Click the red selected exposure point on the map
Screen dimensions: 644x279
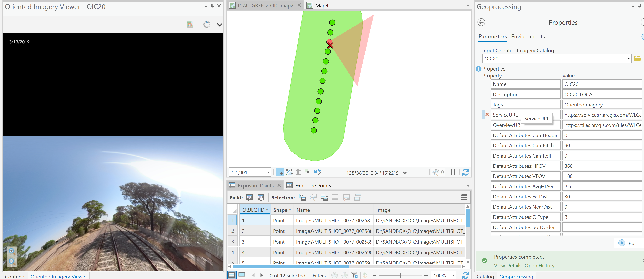click(x=329, y=42)
